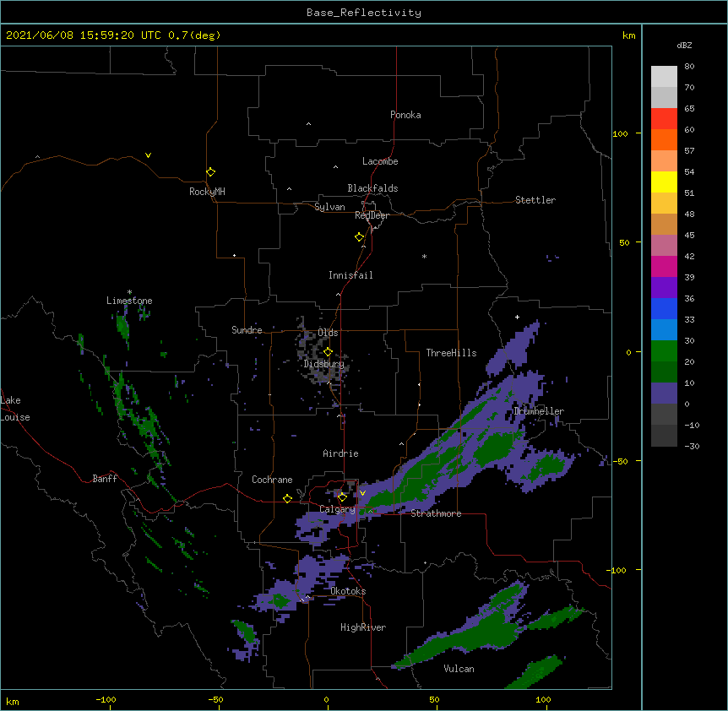Image resolution: width=728 pixels, height=711 pixels.
Task: Click the Lacombe town label
Action: click(x=380, y=161)
